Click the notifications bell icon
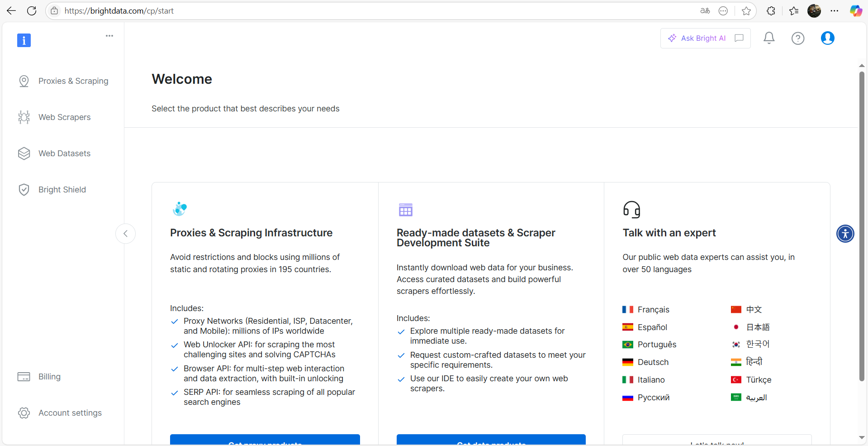Viewport: 868px width, 446px height. click(769, 38)
